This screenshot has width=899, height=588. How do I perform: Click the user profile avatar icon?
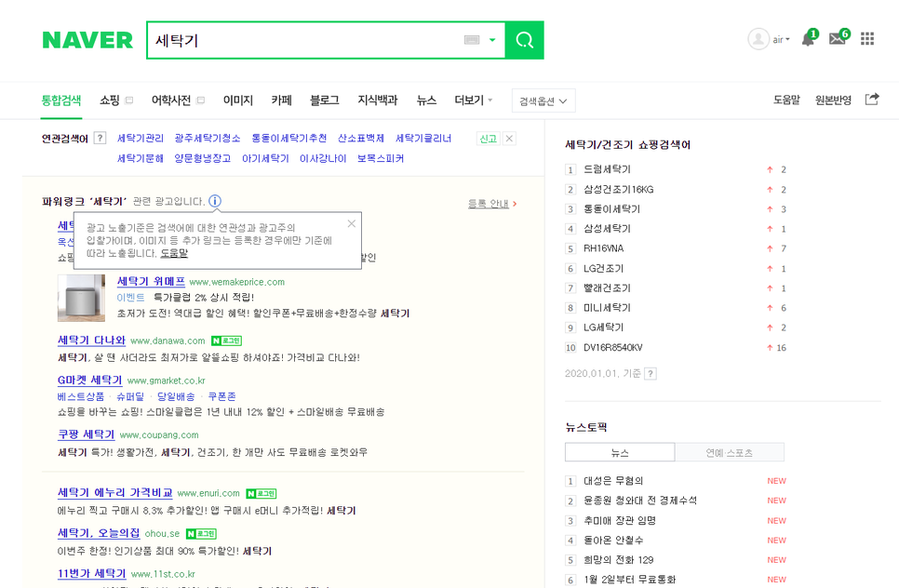tap(758, 39)
